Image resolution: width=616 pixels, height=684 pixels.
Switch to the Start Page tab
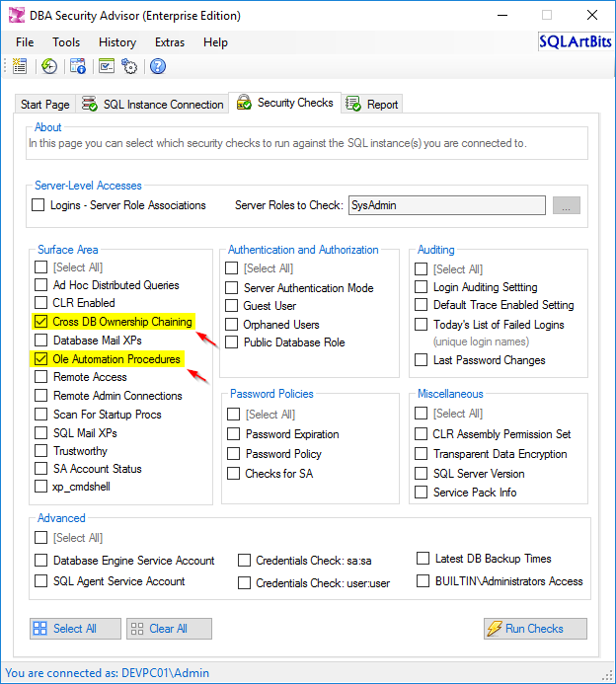[x=45, y=105]
